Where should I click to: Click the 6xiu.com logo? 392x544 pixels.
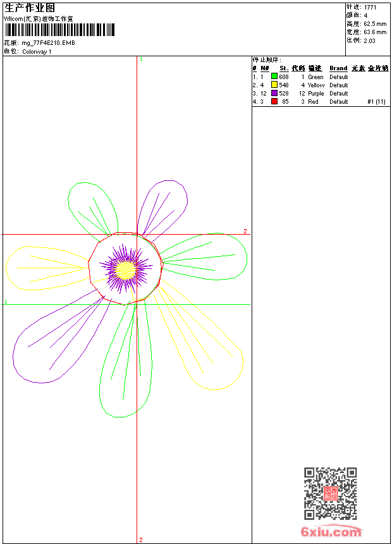[331, 532]
